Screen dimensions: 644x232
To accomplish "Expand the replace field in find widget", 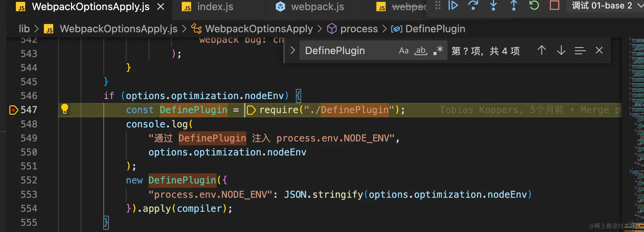I will [293, 51].
